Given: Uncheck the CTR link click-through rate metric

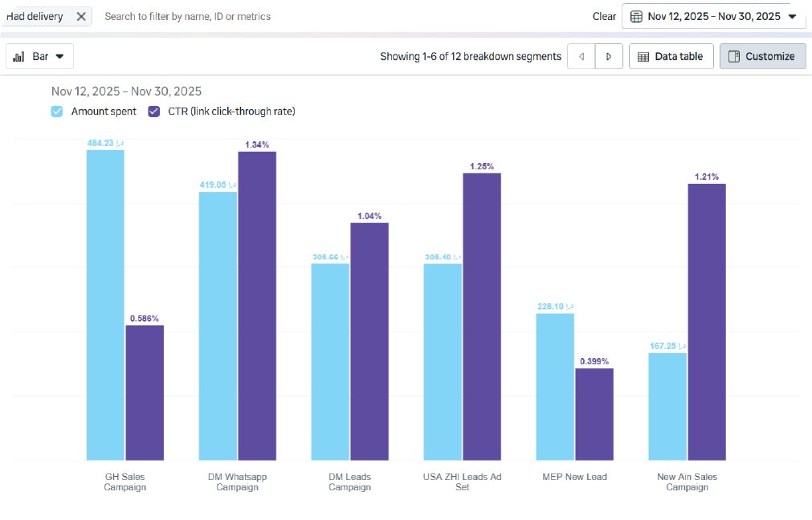Looking at the screenshot, I should coord(154,112).
